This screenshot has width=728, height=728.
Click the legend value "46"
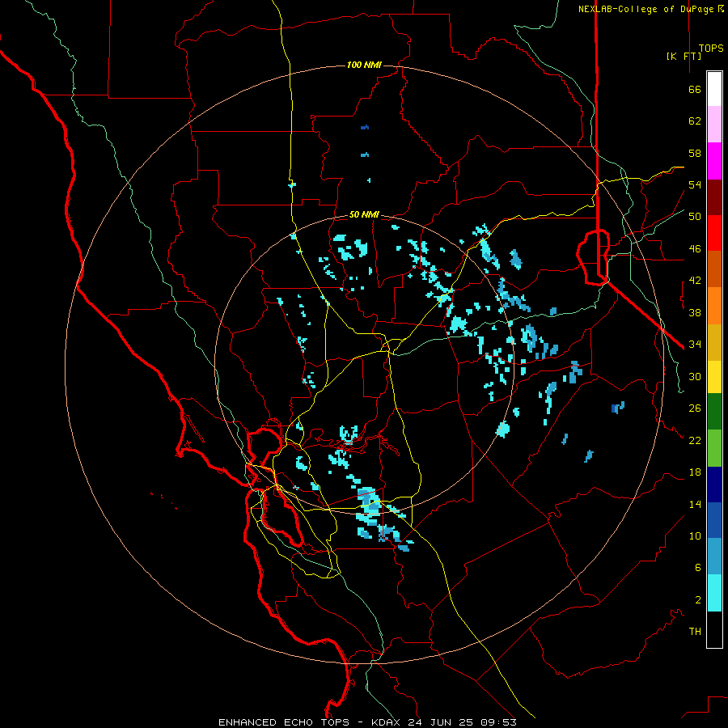pos(695,249)
